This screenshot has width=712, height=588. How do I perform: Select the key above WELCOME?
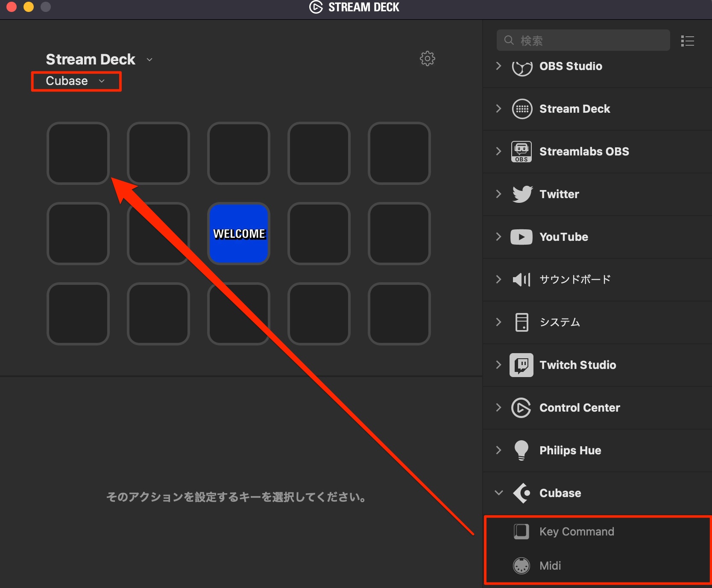239,153
